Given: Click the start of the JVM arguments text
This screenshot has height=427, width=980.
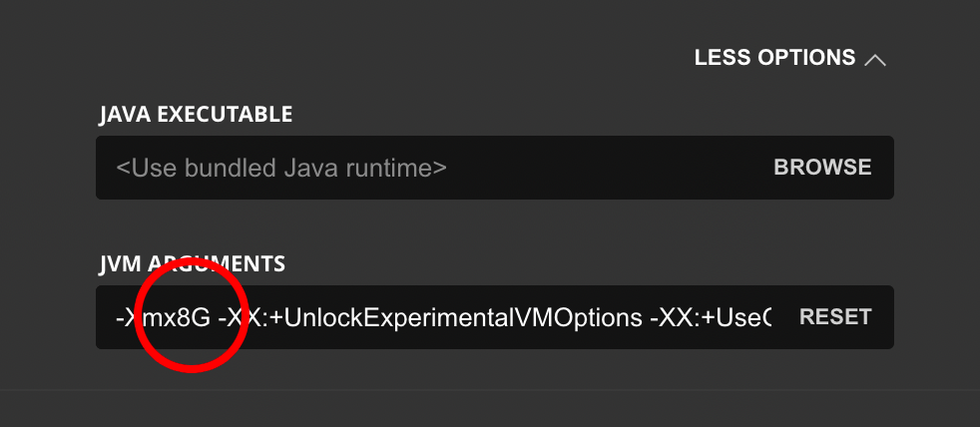Looking at the screenshot, I should [117, 317].
